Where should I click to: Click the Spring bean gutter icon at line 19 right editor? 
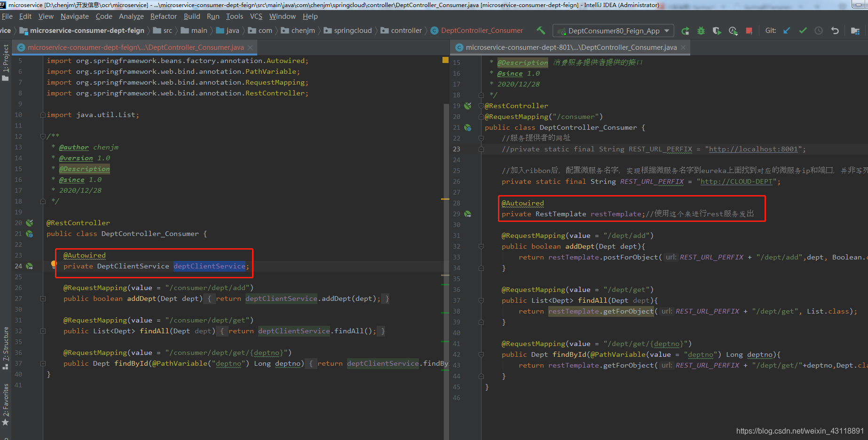pos(468,106)
